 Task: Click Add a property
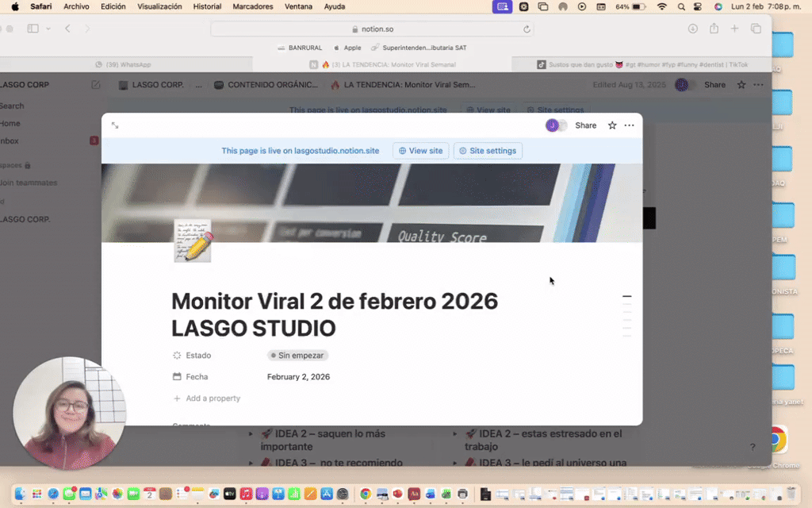click(207, 398)
